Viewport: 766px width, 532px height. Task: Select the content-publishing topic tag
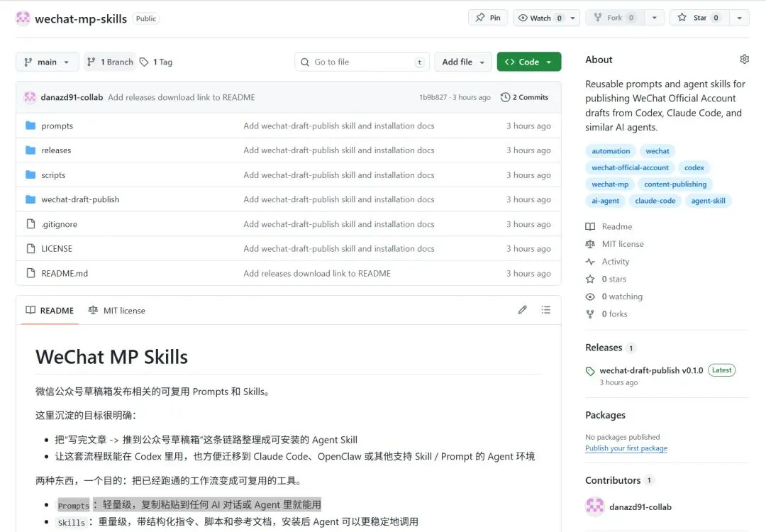point(675,184)
